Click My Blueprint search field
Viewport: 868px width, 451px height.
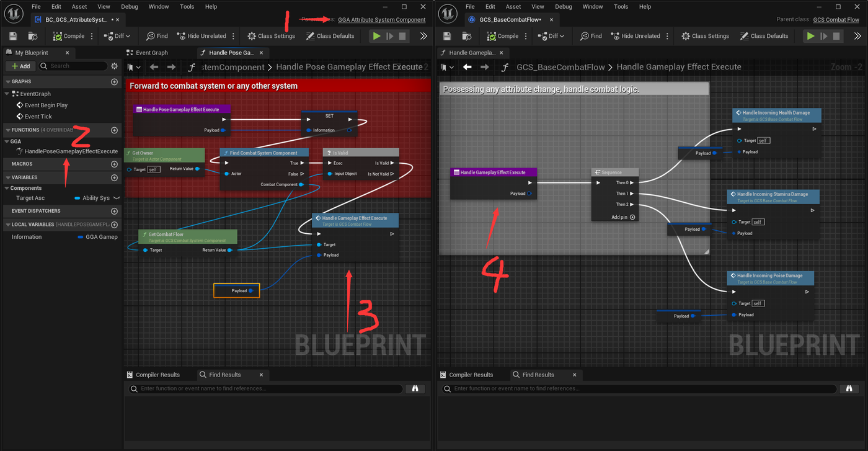click(x=73, y=66)
